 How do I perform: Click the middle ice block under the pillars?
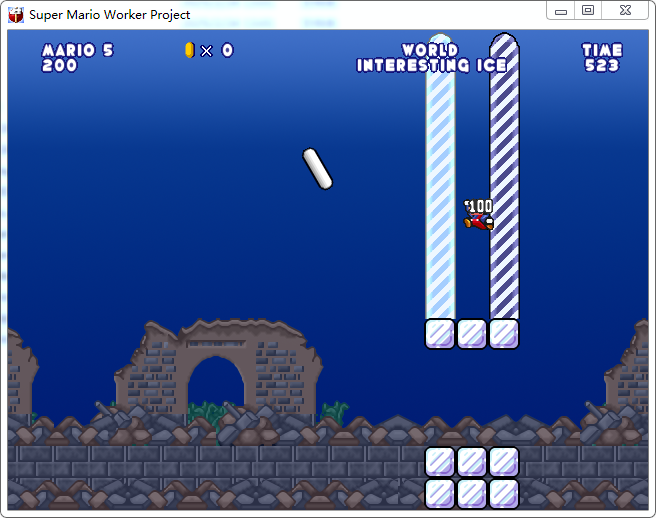(x=472, y=334)
